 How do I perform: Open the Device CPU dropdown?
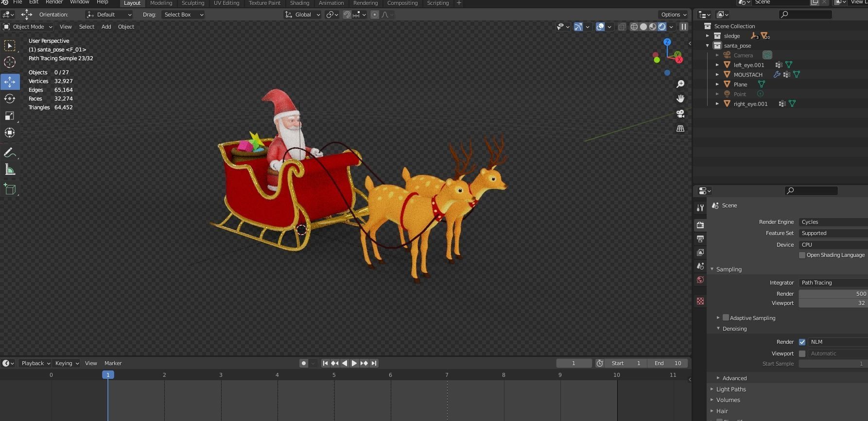tap(833, 245)
